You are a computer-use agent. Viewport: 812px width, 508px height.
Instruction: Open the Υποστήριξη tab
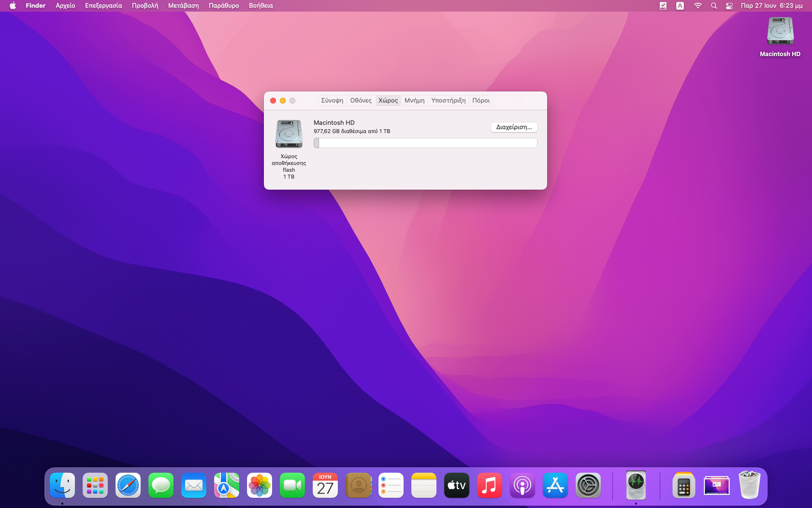[x=449, y=101]
